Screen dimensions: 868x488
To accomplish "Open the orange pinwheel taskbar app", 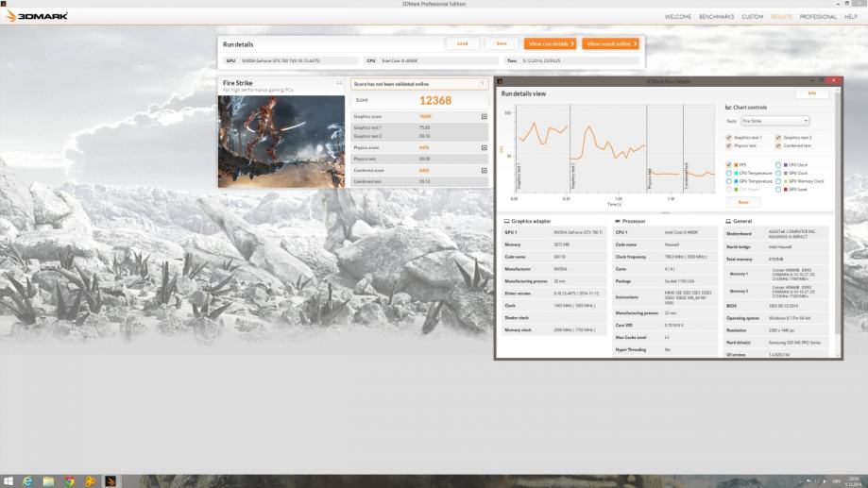I will point(90,481).
